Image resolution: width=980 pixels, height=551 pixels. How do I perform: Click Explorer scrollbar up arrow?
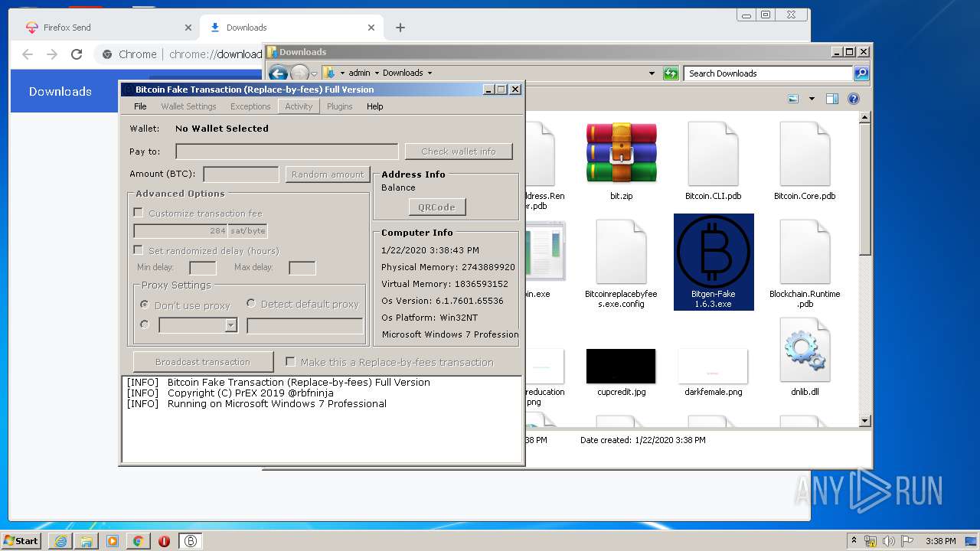(x=865, y=118)
